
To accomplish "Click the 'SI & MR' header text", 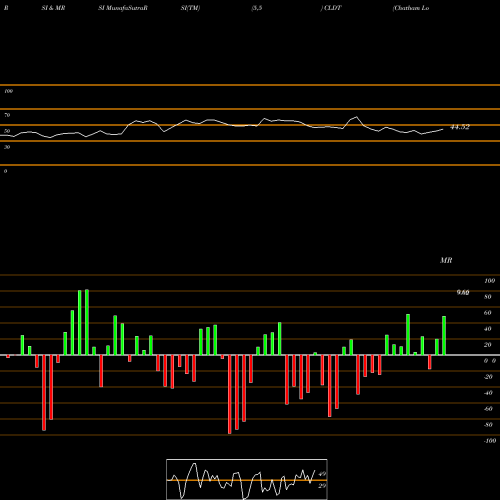I will pyautogui.click(x=53, y=8).
